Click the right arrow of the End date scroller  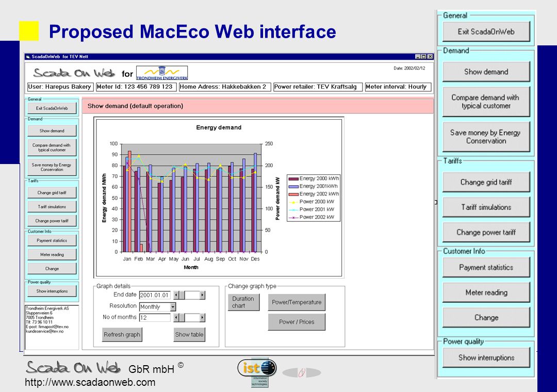202,295
